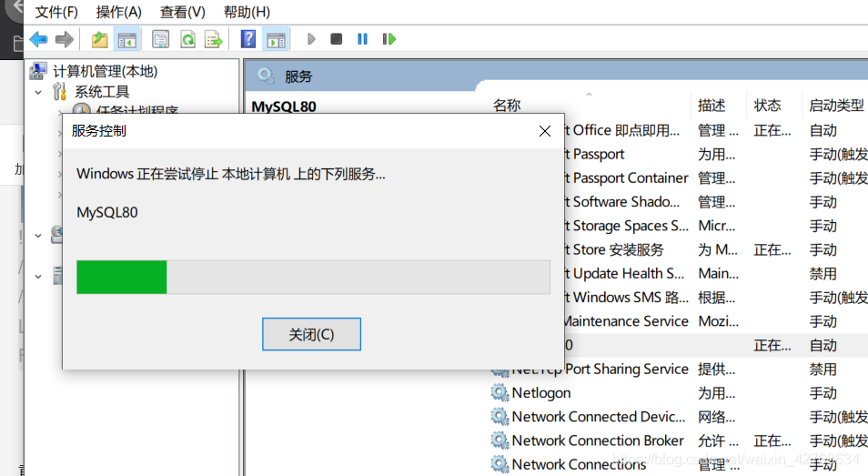Sort by the 状态 column header
The height and width of the screenshot is (476, 868).
767,106
